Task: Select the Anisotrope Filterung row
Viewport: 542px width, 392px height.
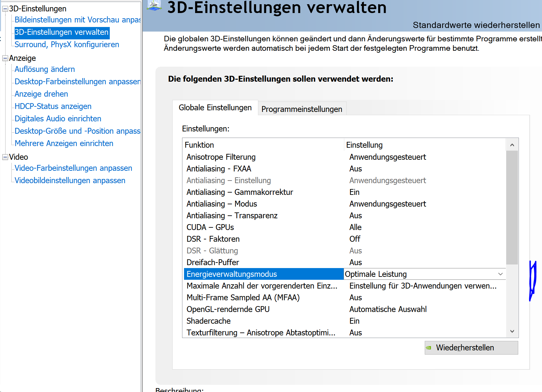Action: pyautogui.click(x=345, y=157)
